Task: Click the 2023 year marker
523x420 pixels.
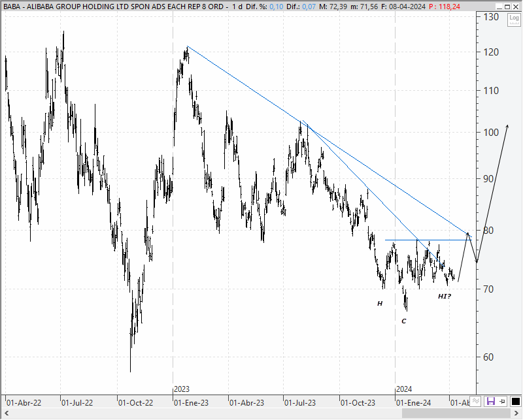Action: (182, 389)
